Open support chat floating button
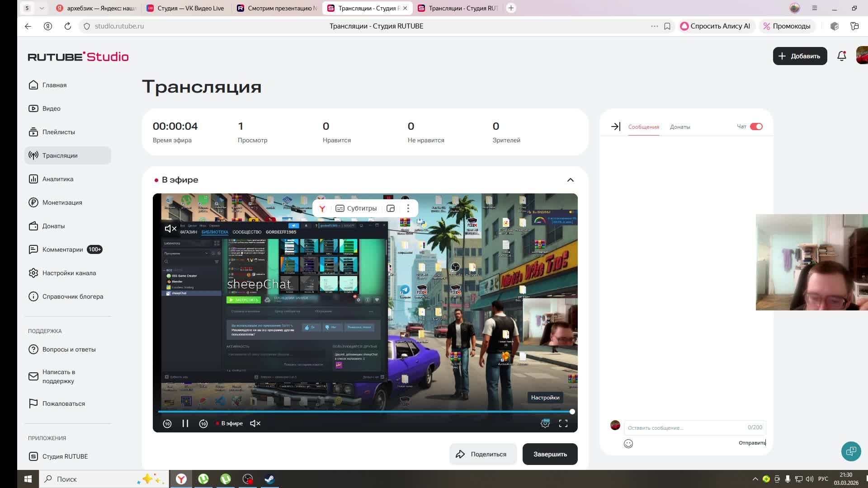868x488 pixels. 851,451
